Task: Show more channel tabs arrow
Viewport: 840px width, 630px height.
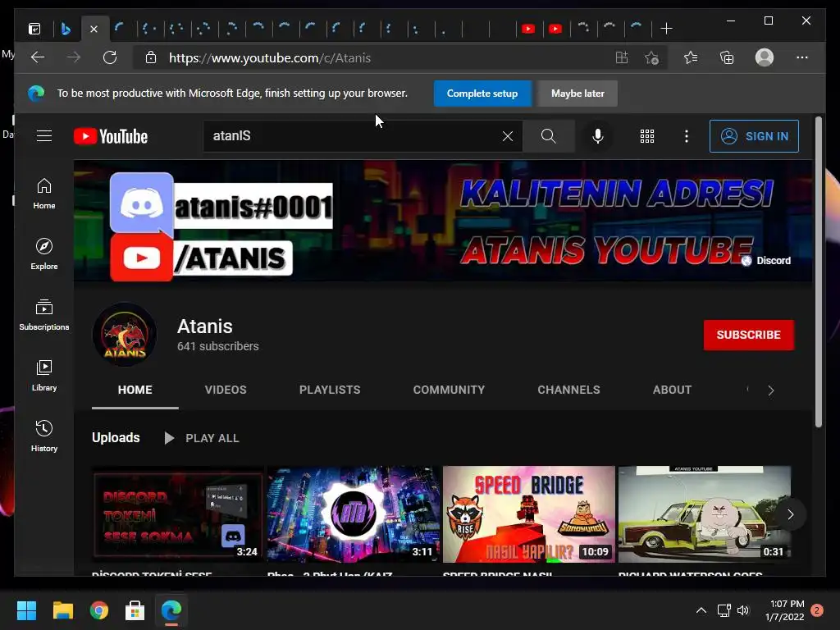Action: 771,390
